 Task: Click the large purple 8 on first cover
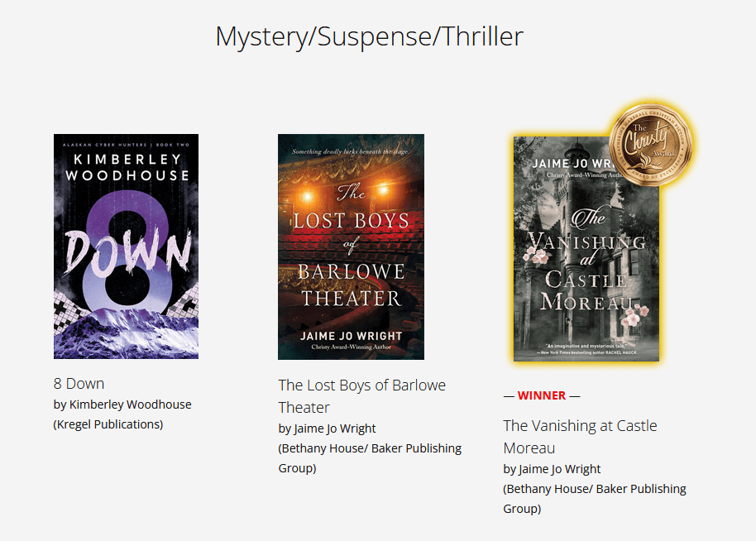[127, 251]
